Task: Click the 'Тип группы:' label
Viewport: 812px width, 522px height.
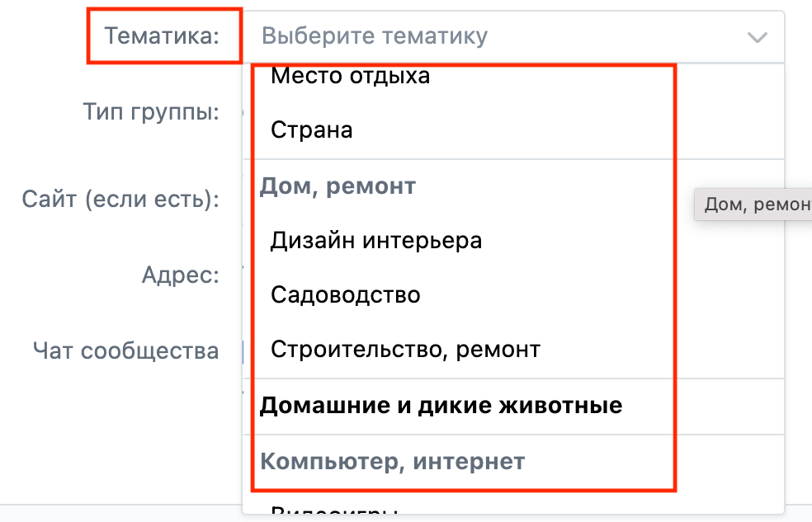Action: [151, 111]
